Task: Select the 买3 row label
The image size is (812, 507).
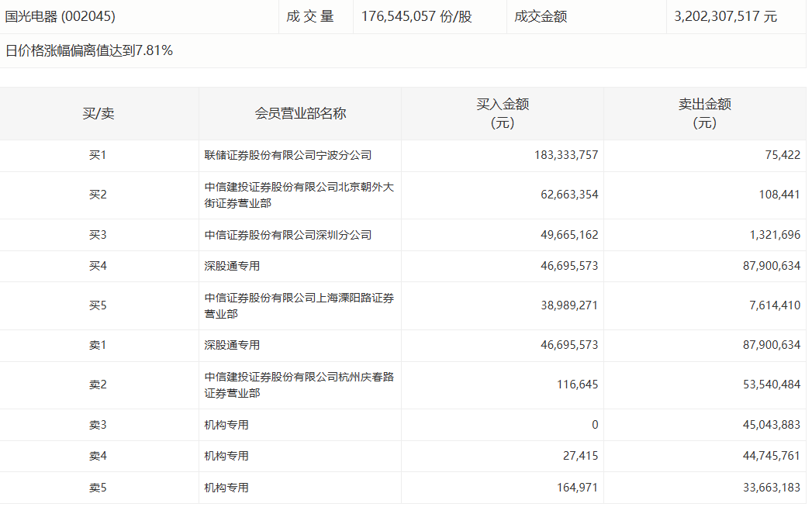Action: point(98,235)
